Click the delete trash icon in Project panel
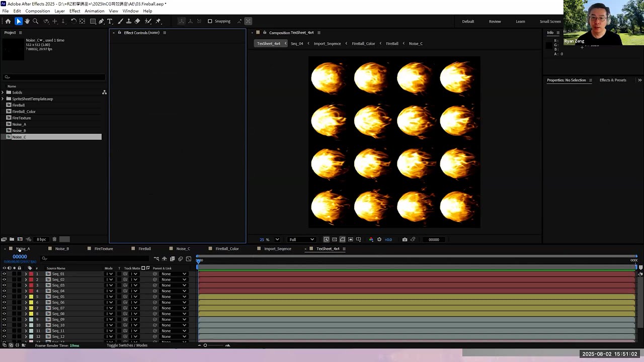The width and height of the screenshot is (644, 362). [54, 239]
